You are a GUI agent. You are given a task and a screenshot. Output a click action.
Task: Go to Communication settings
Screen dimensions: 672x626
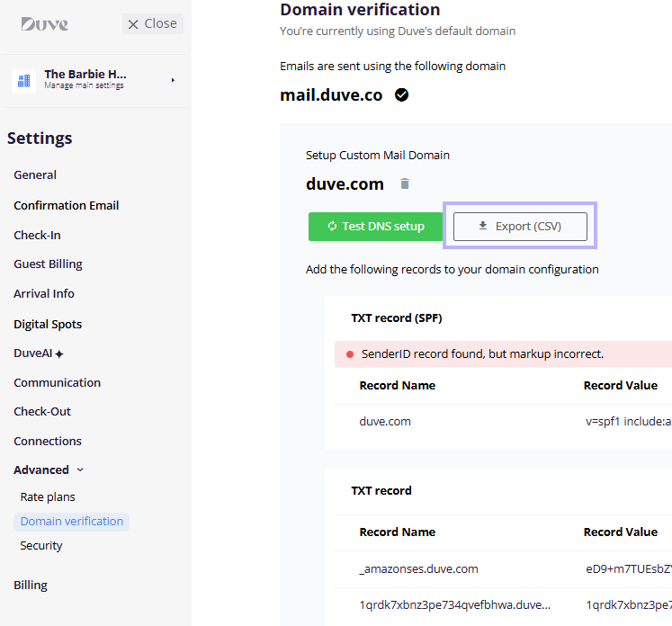pos(57,382)
